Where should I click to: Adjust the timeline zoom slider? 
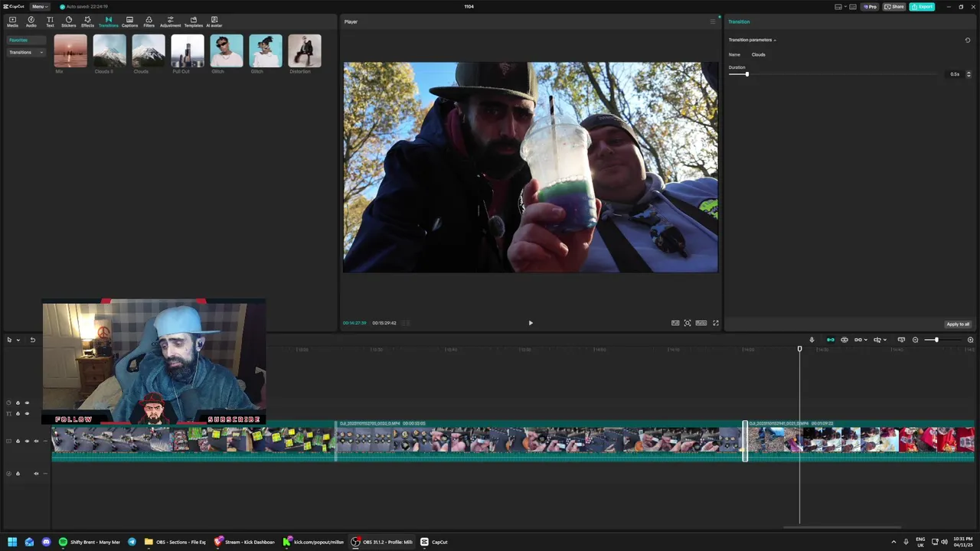pos(936,340)
